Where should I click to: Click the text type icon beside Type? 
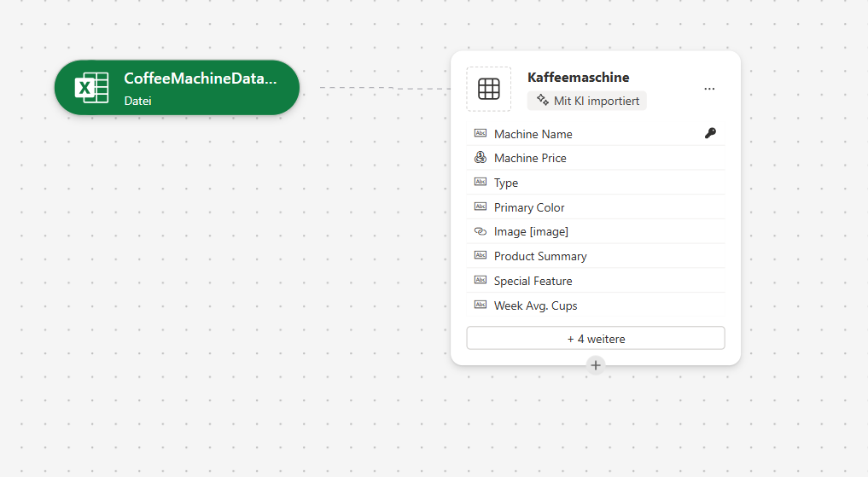480,183
